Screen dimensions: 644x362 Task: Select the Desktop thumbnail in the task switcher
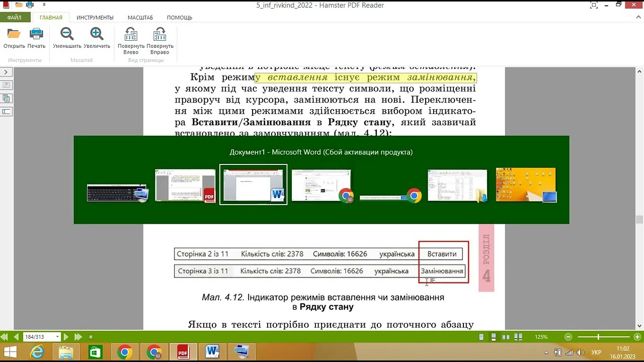tap(526, 185)
